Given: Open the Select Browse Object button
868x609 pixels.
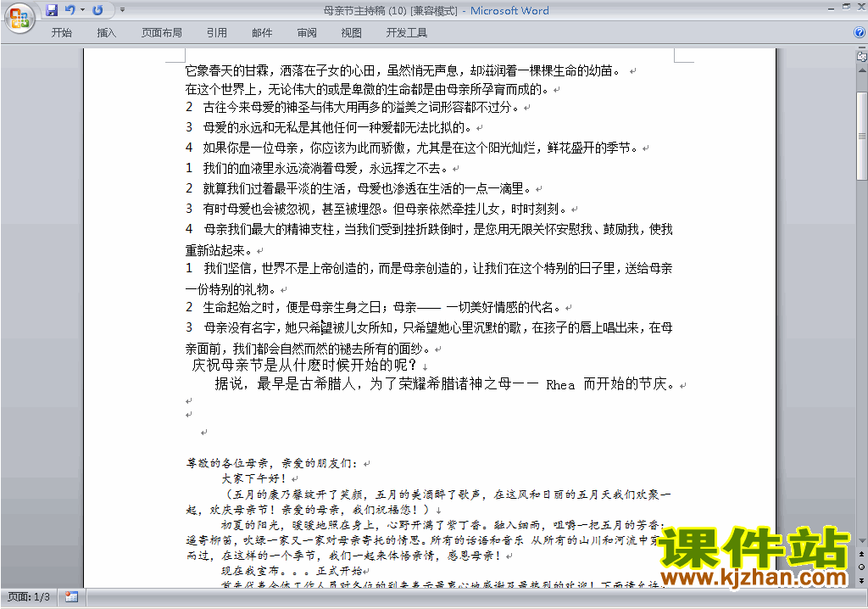Looking at the screenshot, I should 861,567.
